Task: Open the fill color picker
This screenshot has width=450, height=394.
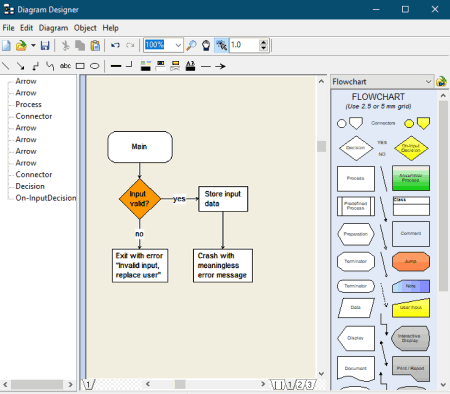Action: (160, 66)
